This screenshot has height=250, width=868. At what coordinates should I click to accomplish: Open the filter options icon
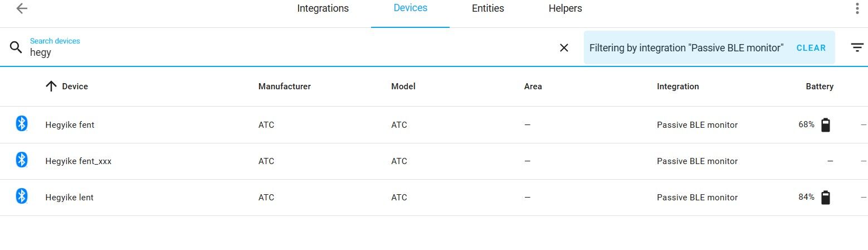857,47
